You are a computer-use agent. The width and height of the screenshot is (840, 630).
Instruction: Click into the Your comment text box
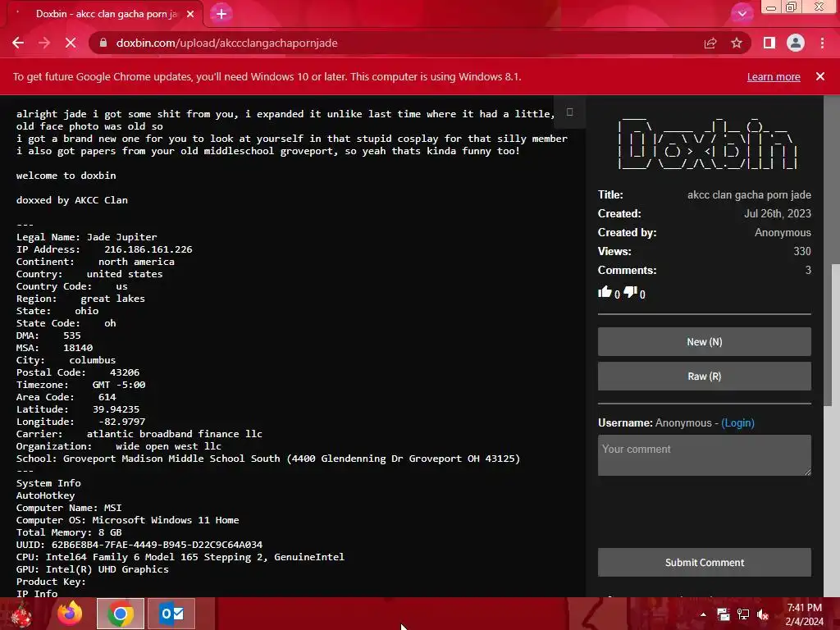tap(705, 454)
